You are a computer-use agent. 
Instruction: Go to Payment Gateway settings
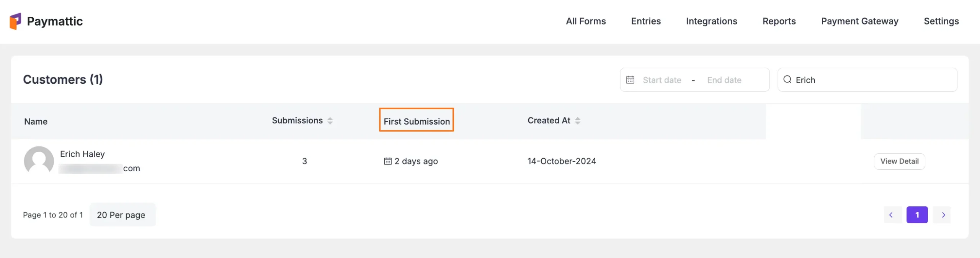coord(859,21)
